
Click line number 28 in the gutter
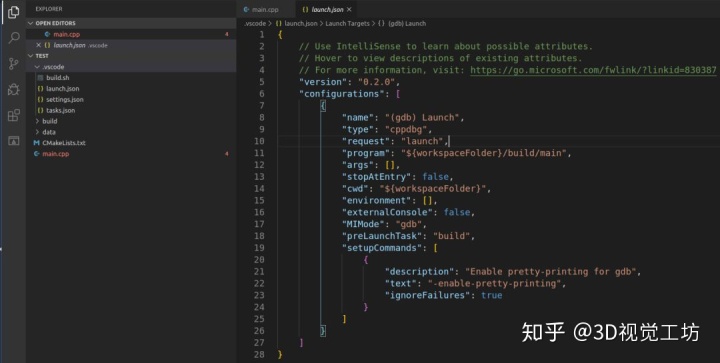coord(259,354)
